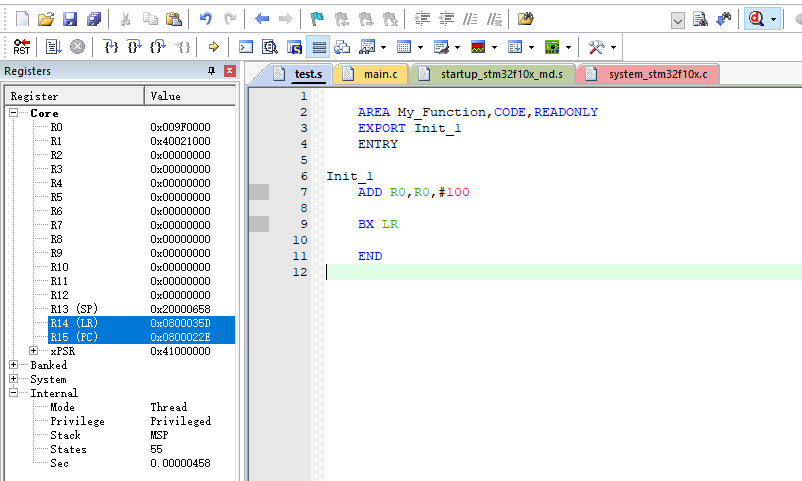Pin the Registers panel

click(211, 71)
